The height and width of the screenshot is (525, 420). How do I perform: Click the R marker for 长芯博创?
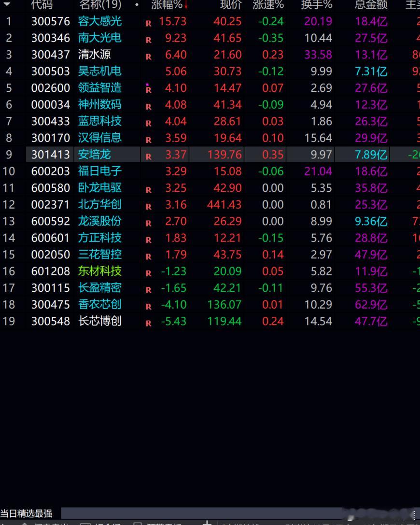tap(149, 324)
